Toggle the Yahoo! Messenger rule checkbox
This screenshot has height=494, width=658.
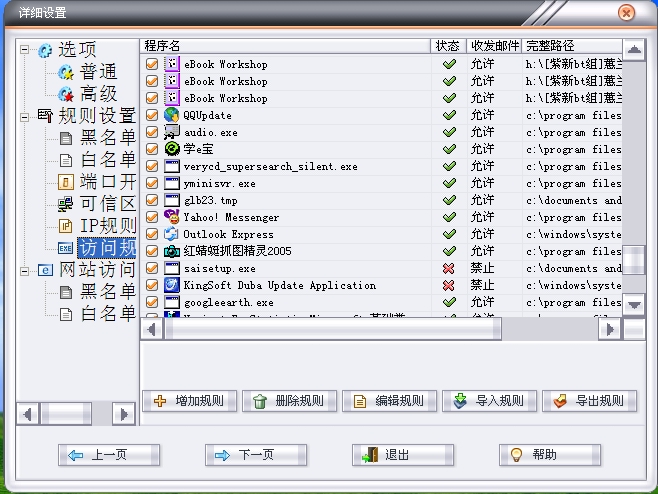pyautogui.click(x=152, y=217)
